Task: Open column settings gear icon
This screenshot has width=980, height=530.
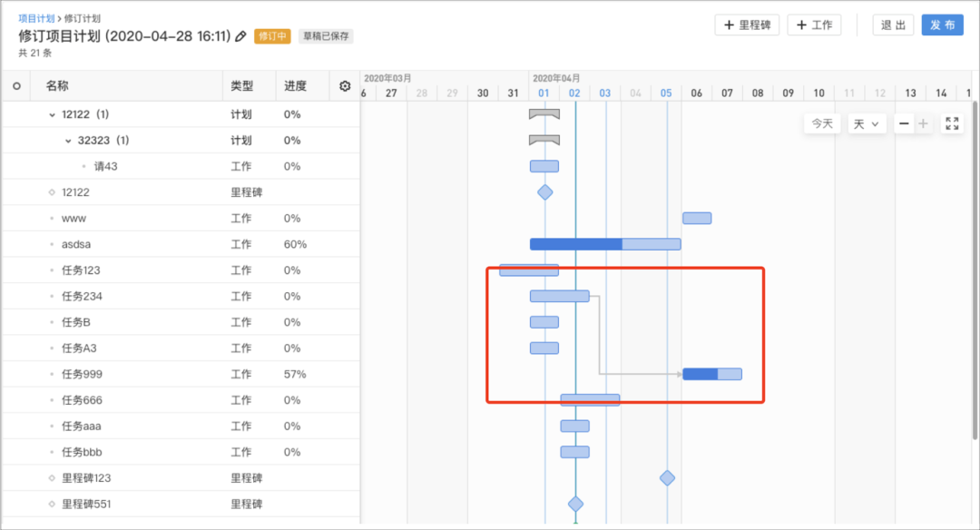Action: pyautogui.click(x=345, y=86)
